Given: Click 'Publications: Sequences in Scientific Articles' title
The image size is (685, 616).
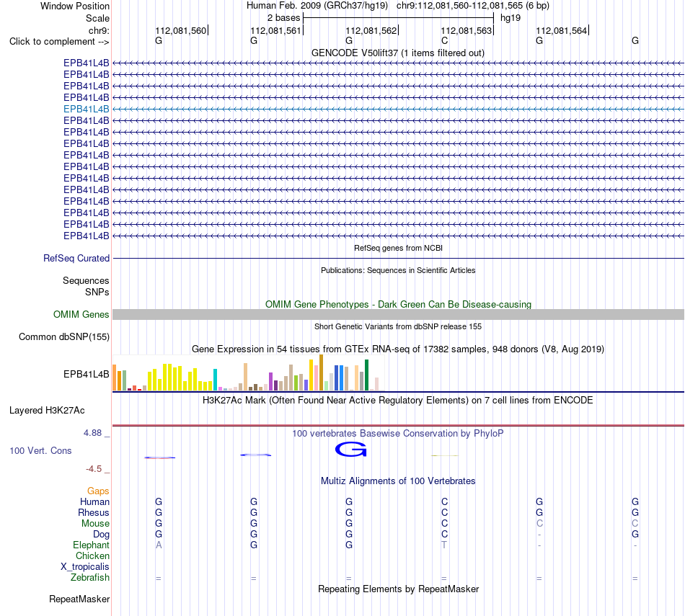Looking at the screenshot, I should (398, 270).
